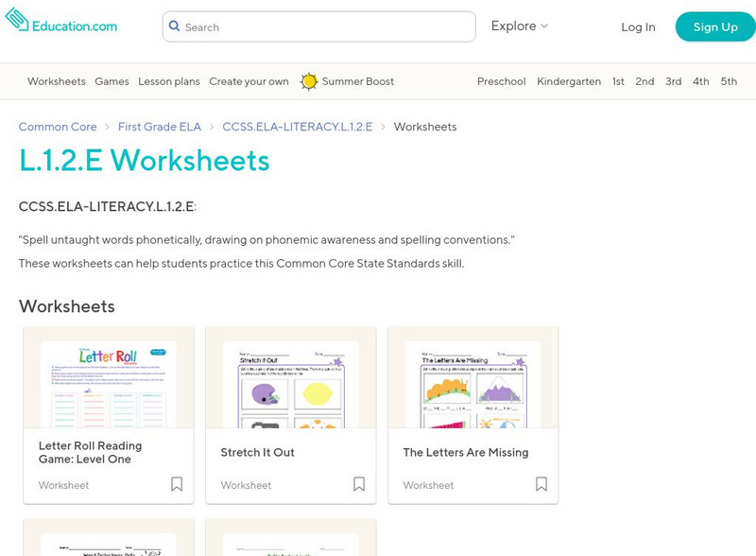The height and width of the screenshot is (556, 756).
Task: Click the Summer Boost sun icon
Action: click(x=309, y=81)
